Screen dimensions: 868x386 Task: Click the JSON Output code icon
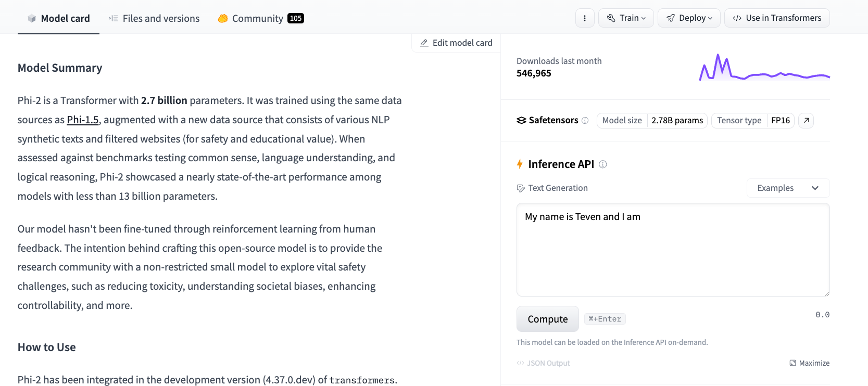[x=520, y=363]
